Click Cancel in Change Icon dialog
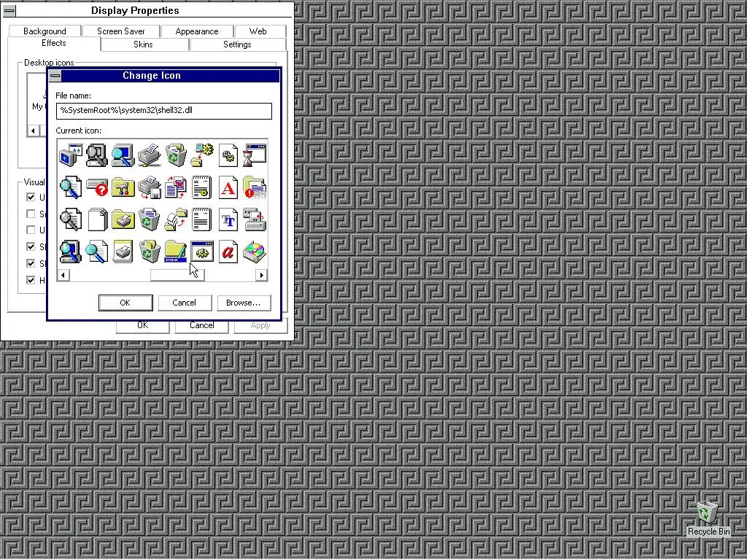This screenshot has width=747, height=560. click(x=185, y=303)
